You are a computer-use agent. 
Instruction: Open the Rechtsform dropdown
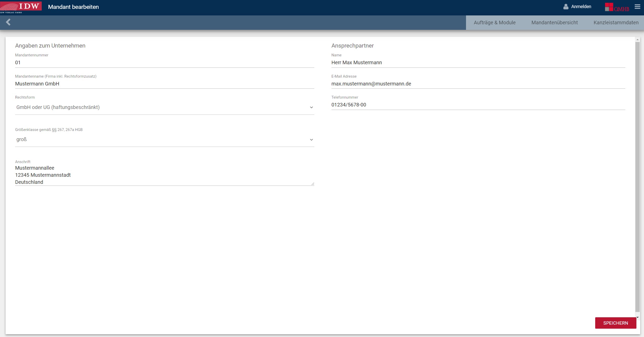click(164, 107)
